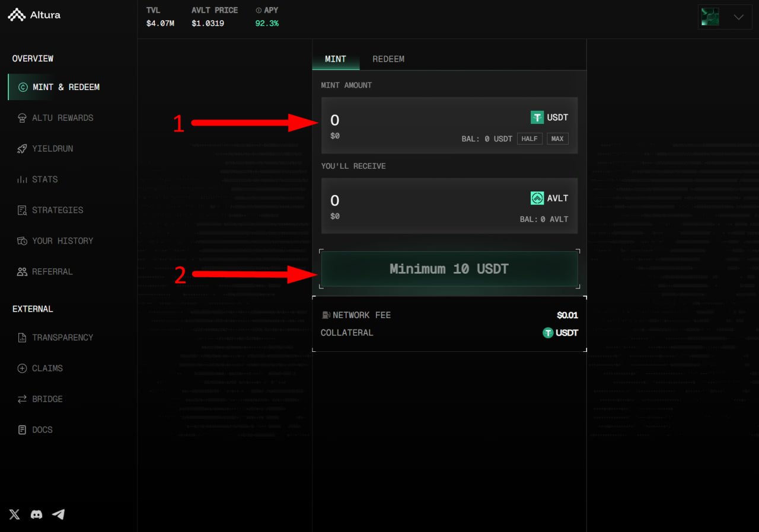
Task: Select the Mint tab
Action: [336, 59]
